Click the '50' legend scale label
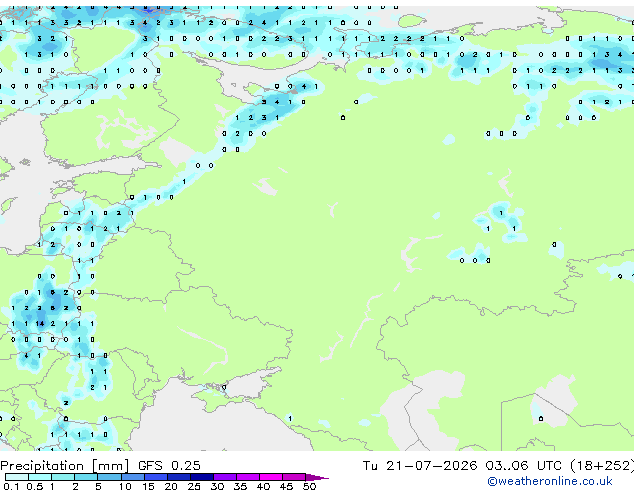 click(309, 486)
